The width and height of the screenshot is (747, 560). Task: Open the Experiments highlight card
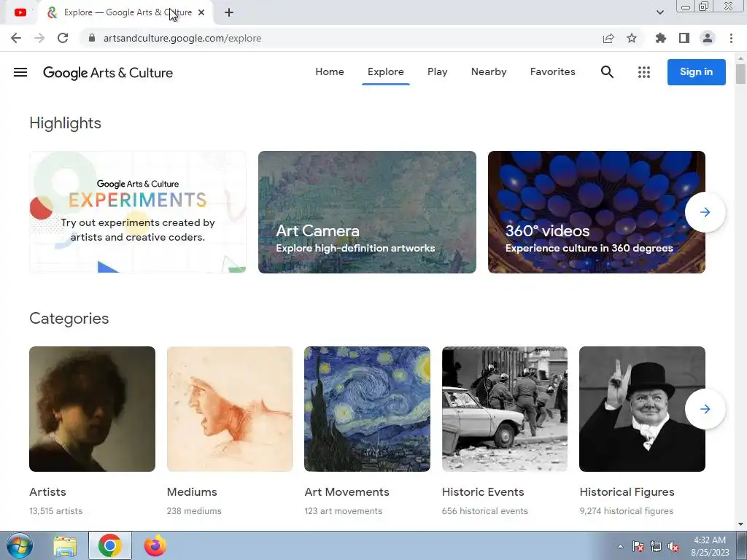138,212
